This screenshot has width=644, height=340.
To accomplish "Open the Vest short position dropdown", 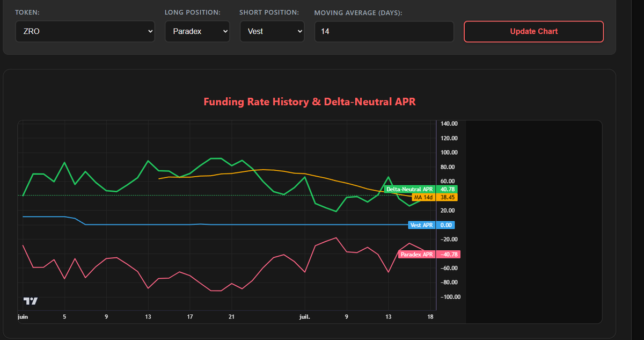I will (x=272, y=31).
